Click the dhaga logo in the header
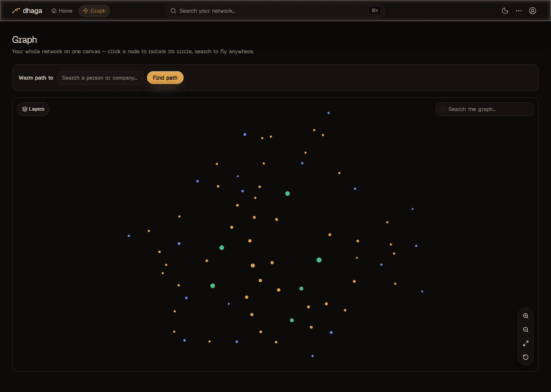The image size is (551, 392). (x=27, y=11)
